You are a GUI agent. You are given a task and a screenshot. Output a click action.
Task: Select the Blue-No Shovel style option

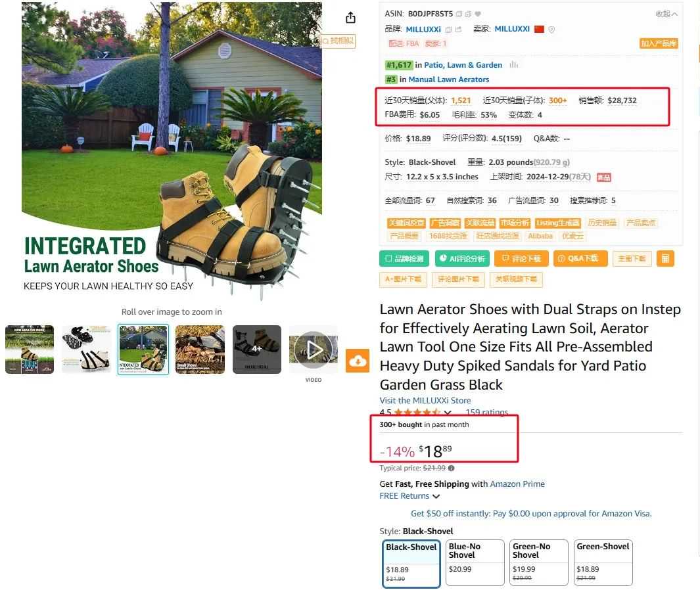click(x=475, y=562)
